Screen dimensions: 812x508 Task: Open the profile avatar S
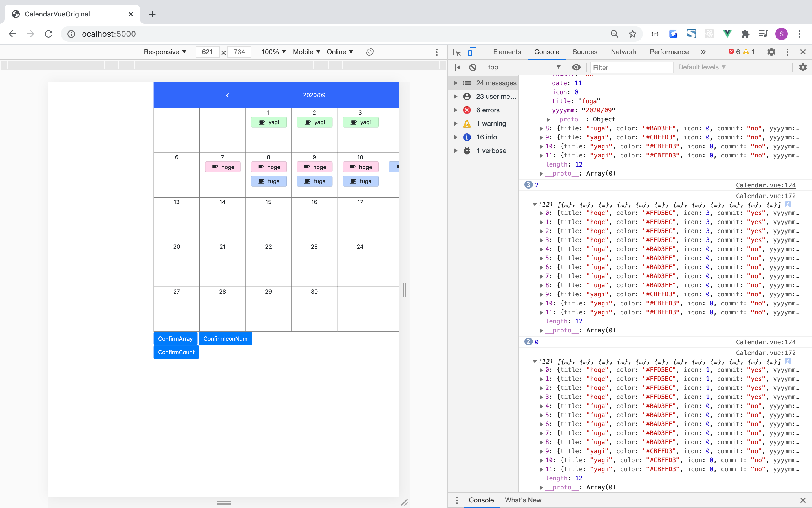pyautogui.click(x=782, y=34)
